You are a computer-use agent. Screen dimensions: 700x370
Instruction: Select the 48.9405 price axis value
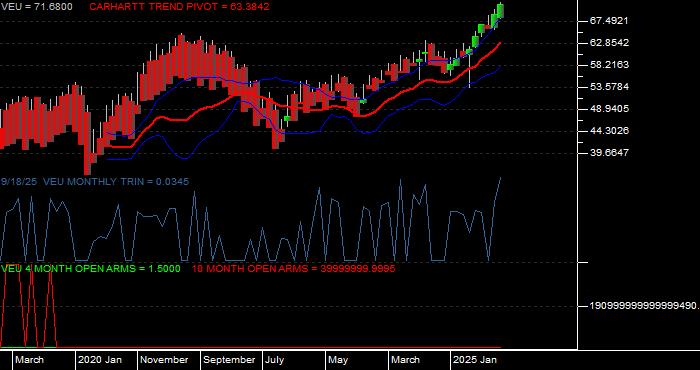point(609,109)
